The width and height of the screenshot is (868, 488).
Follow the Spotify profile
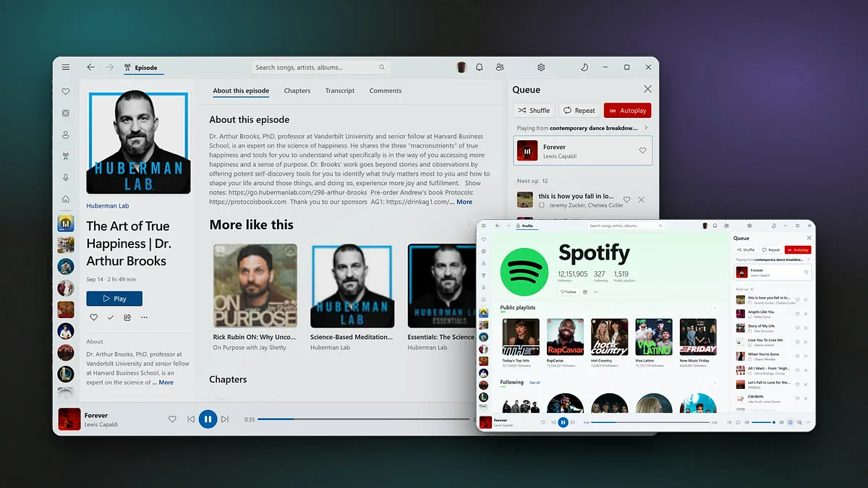point(568,292)
